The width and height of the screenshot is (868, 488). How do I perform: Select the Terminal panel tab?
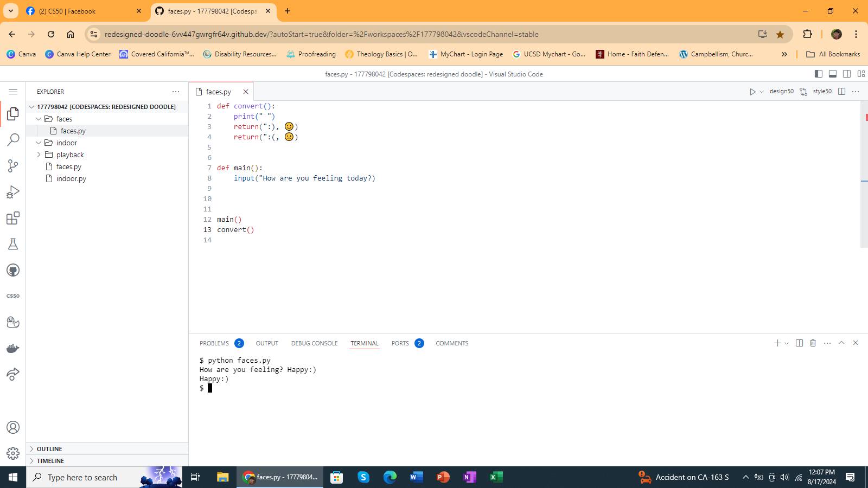coord(364,343)
